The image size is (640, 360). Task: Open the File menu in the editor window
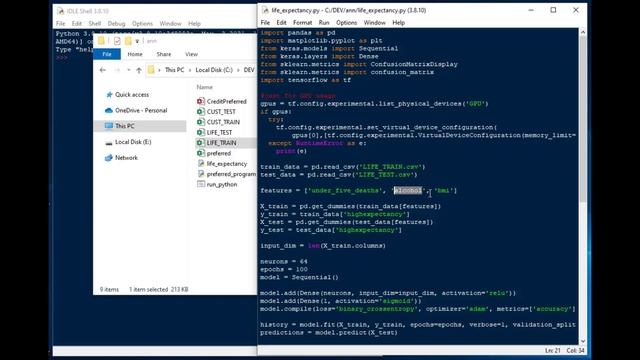pyautogui.click(x=265, y=23)
